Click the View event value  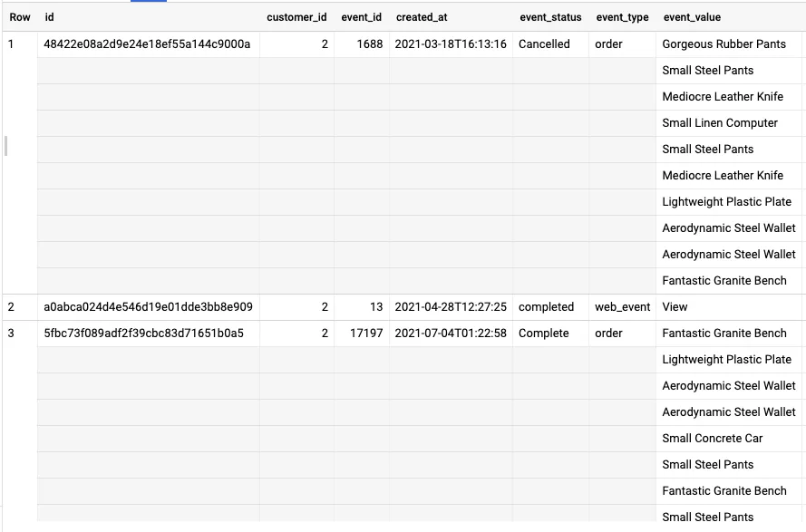click(675, 307)
